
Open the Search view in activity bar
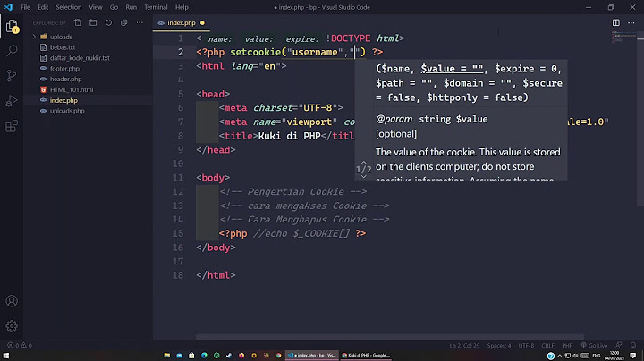pos(12,51)
